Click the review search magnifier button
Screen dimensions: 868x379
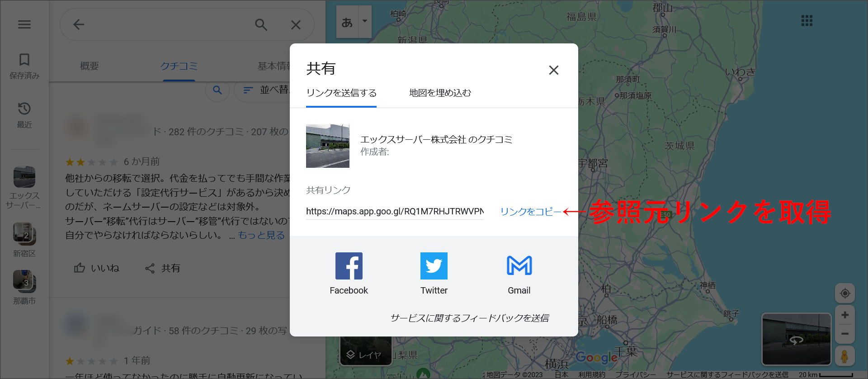click(x=217, y=90)
